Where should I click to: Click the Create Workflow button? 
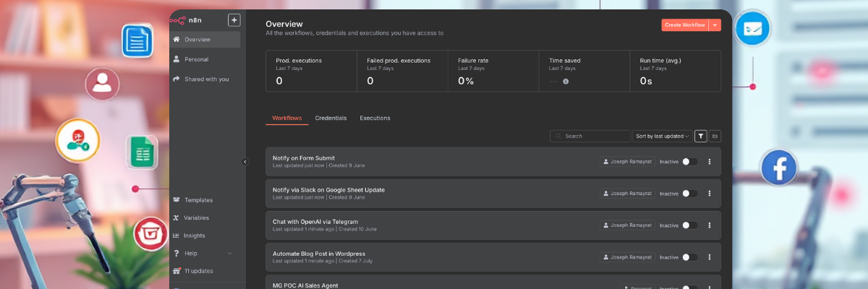click(684, 25)
